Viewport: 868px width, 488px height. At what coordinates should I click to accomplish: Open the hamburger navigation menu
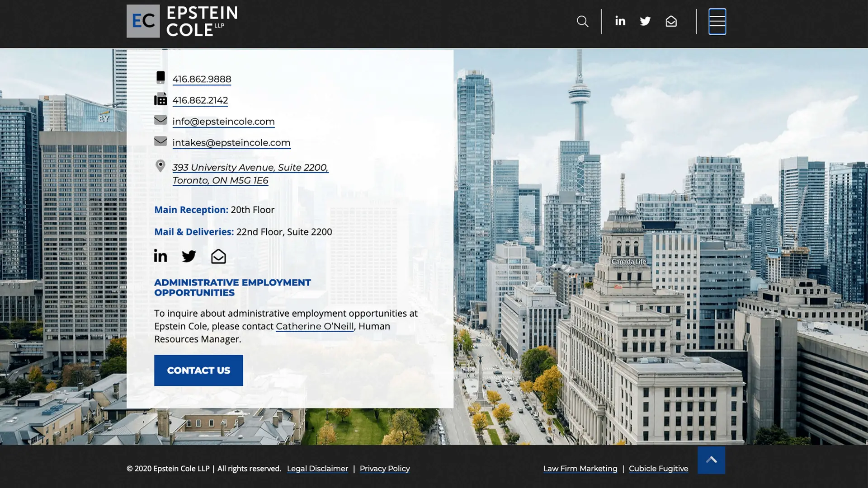point(717,21)
